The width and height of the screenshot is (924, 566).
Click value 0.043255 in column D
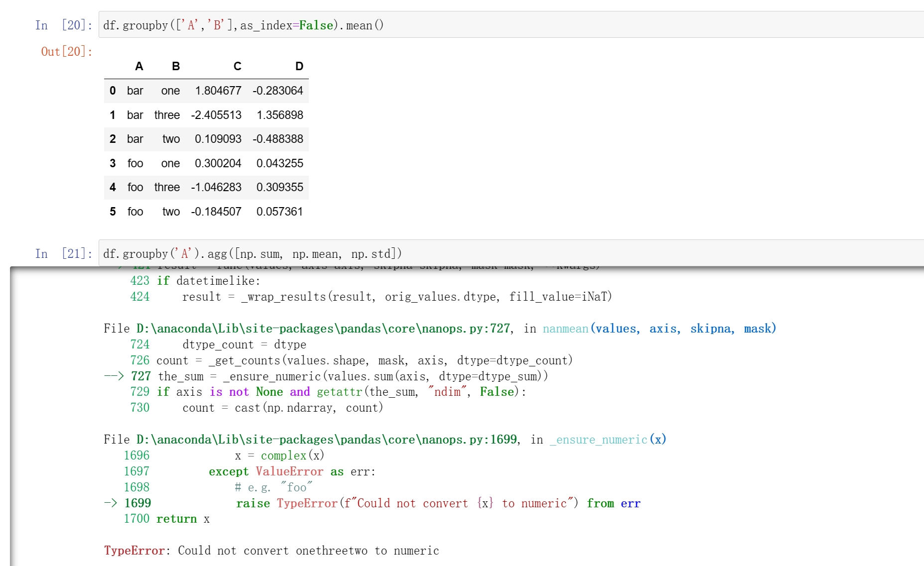tap(280, 163)
